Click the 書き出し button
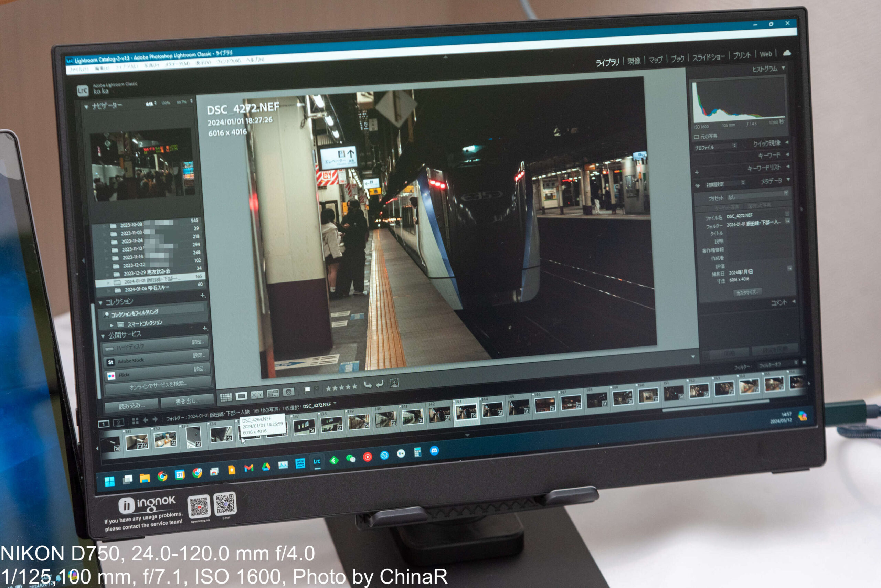This screenshot has width=881, height=588. [x=187, y=401]
